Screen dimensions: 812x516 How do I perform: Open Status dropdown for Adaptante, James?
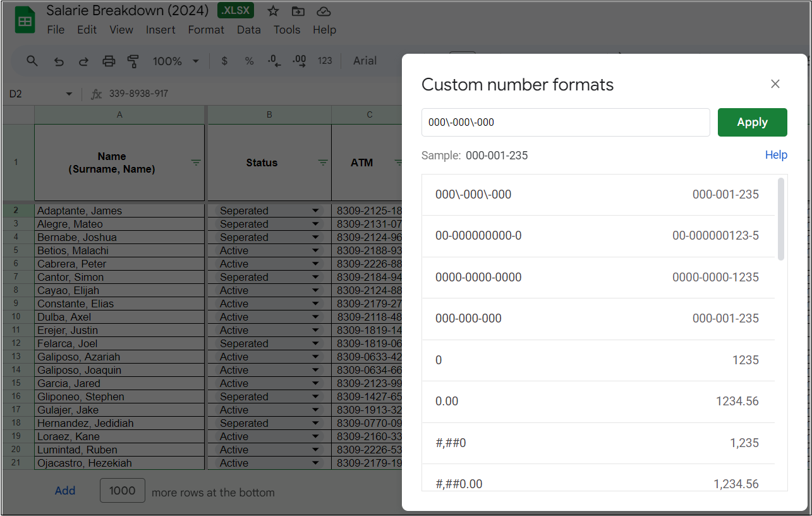[x=315, y=211]
